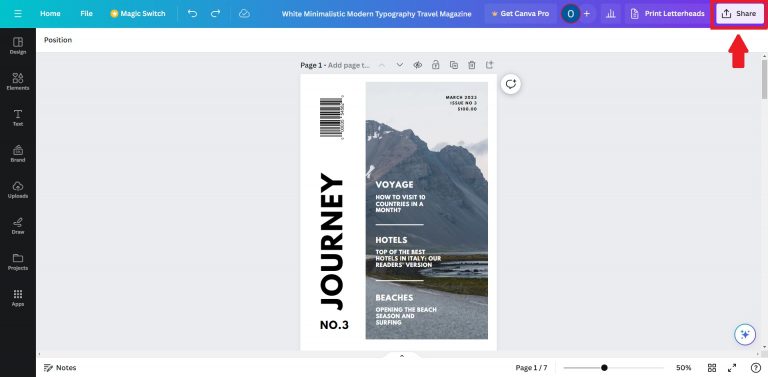
Task: Edit the page title field
Action: pos(349,65)
